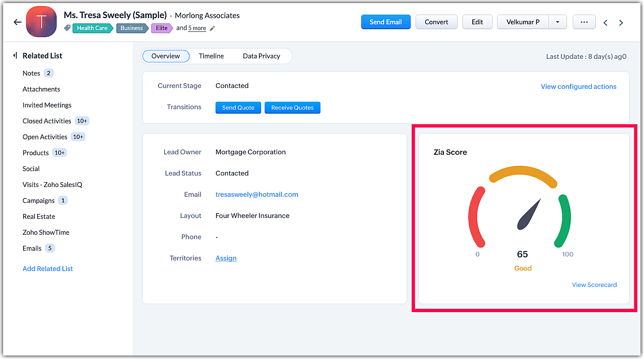Click the Zia Score heading
The height and width of the screenshot is (359, 644).
(450, 152)
